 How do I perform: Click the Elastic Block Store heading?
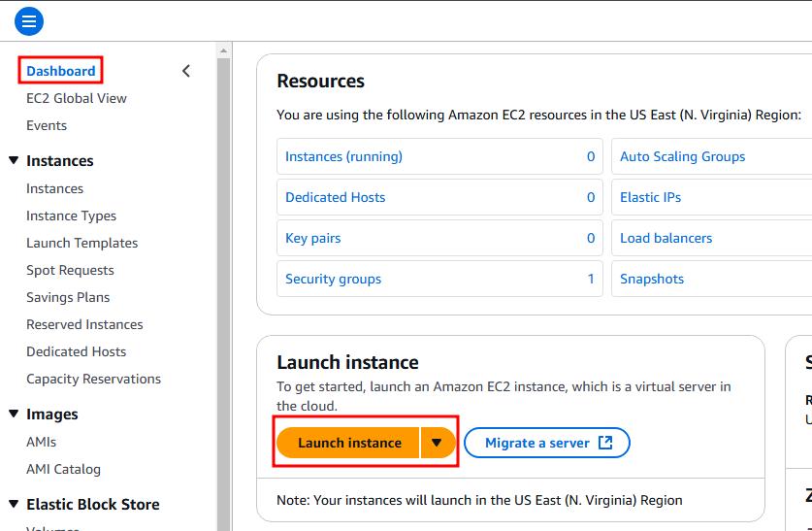(x=93, y=504)
